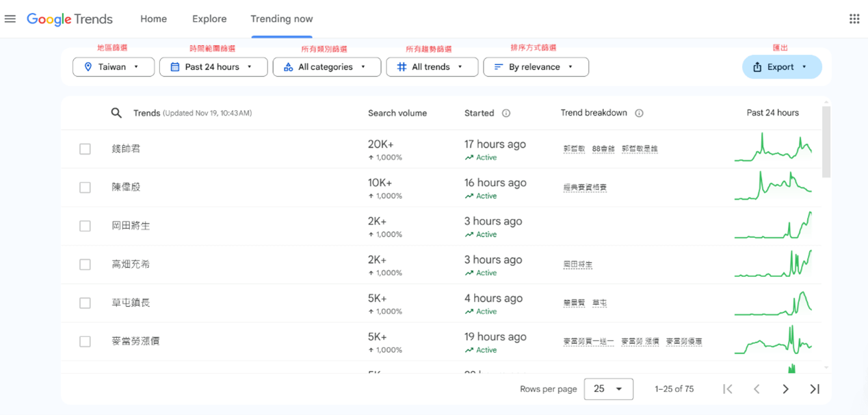Viewport: 868px width, 415px height.
Task: Open the Taiwan location filter dropdown
Action: point(113,67)
